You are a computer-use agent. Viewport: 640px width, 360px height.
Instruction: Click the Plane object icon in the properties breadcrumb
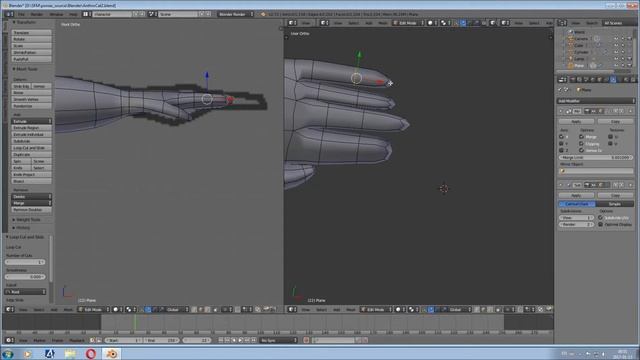click(x=579, y=90)
